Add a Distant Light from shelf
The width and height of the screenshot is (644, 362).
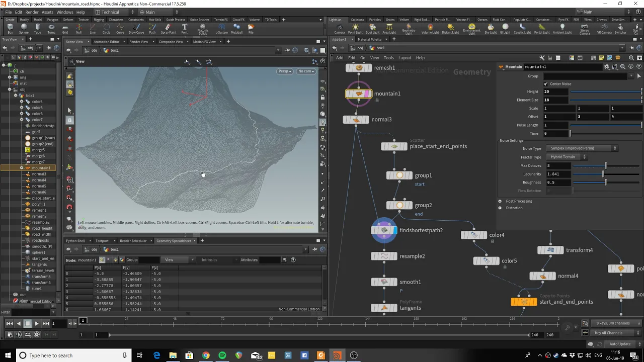coord(450,29)
